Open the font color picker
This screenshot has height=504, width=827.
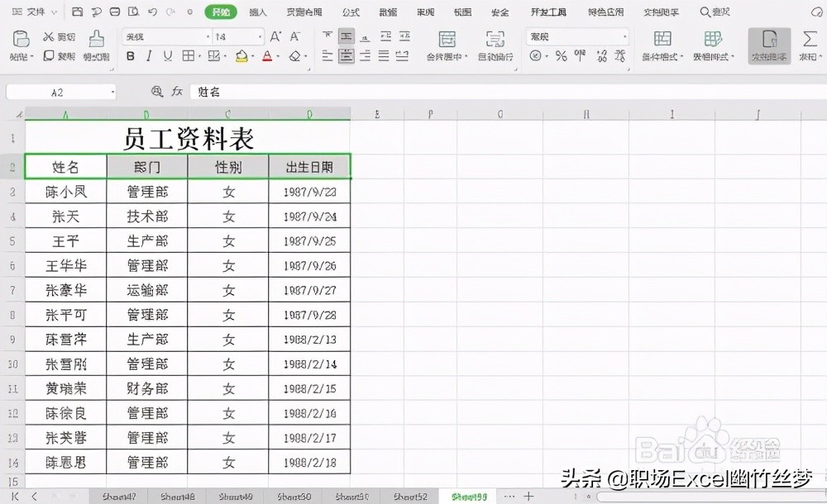click(267, 56)
